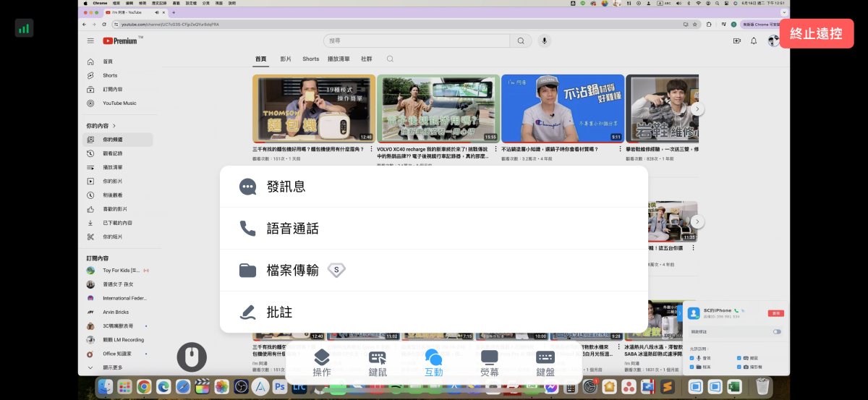Click the YouTube search input field
868x400 pixels.
tap(418, 41)
